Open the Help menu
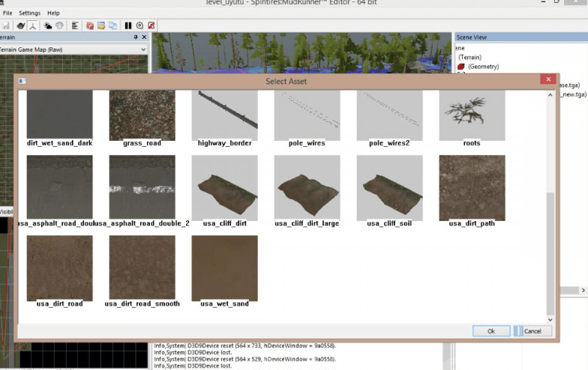The image size is (588, 370). (53, 13)
